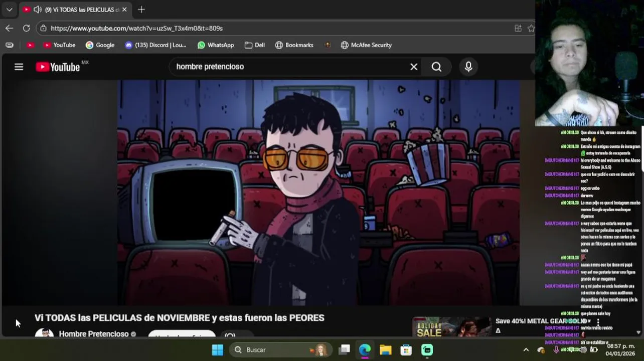The width and height of the screenshot is (644, 361).
Task: Open the tab search dropdown arrow
Action: pos(9,10)
